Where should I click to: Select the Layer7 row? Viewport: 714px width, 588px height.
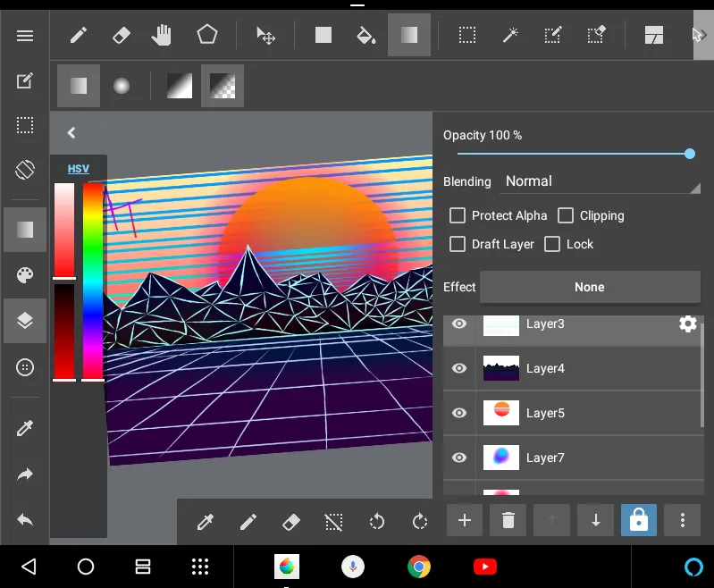coord(574,458)
